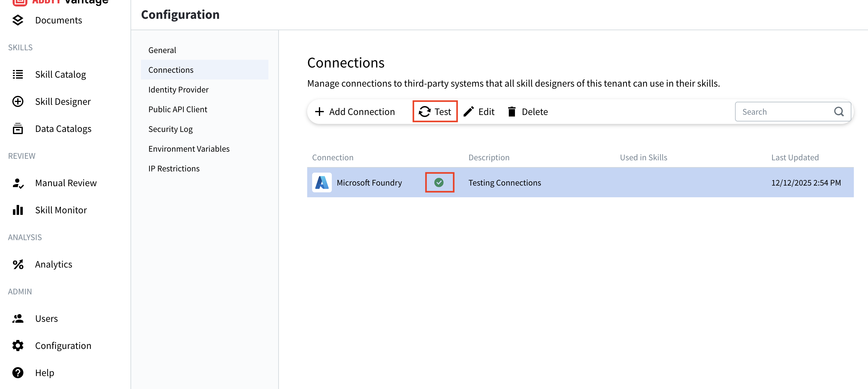
Task: Open the Skill Monitor
Action: (x=61, y=210)
